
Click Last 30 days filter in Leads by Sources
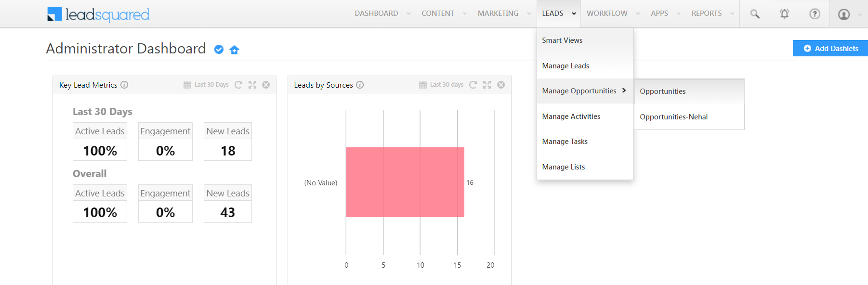tap(447, 85)
